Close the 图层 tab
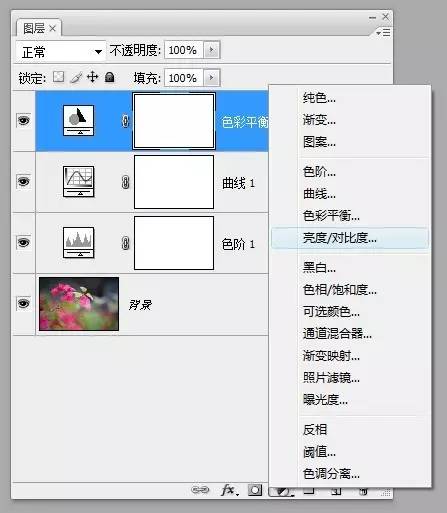Screen dimensions: 447x513 coord(52,29)
